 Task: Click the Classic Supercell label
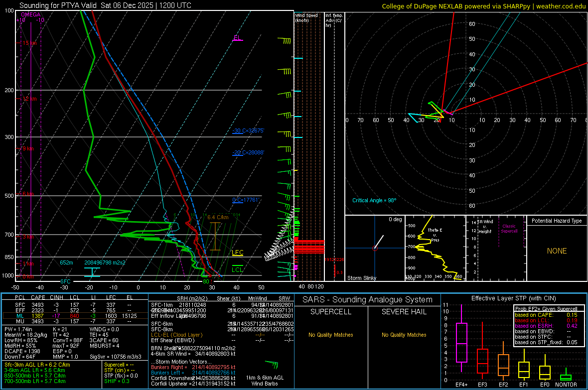coord(509,229)
